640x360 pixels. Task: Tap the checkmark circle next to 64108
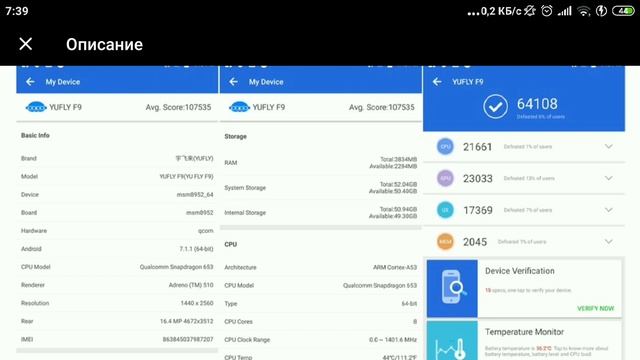496,107
